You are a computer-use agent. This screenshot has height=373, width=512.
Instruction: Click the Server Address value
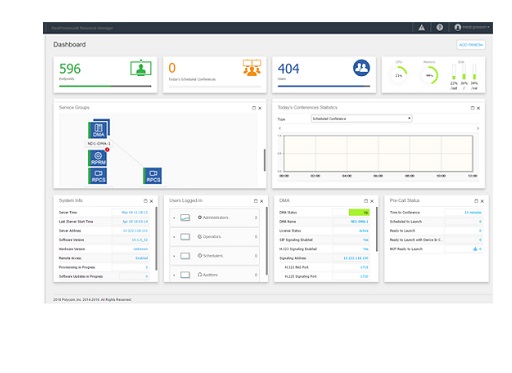coord(135,231)
